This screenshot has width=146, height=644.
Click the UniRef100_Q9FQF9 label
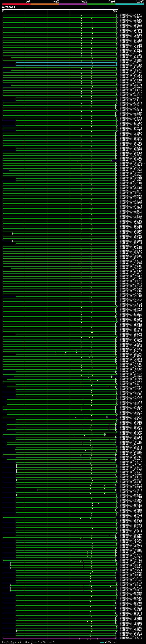point(131,75)
